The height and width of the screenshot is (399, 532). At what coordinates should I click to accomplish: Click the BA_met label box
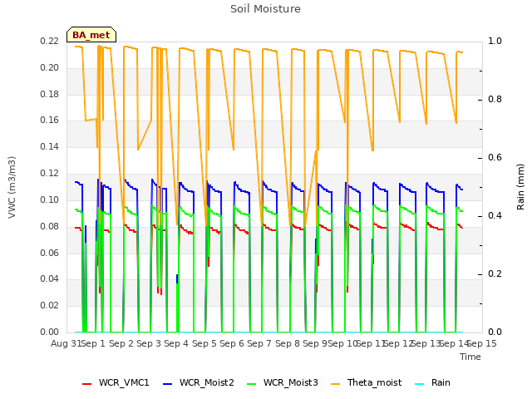click(91, 35)
